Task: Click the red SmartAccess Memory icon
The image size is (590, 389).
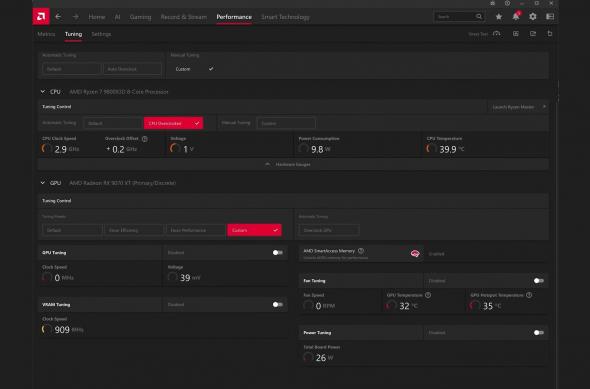Action: click(415, 254)
